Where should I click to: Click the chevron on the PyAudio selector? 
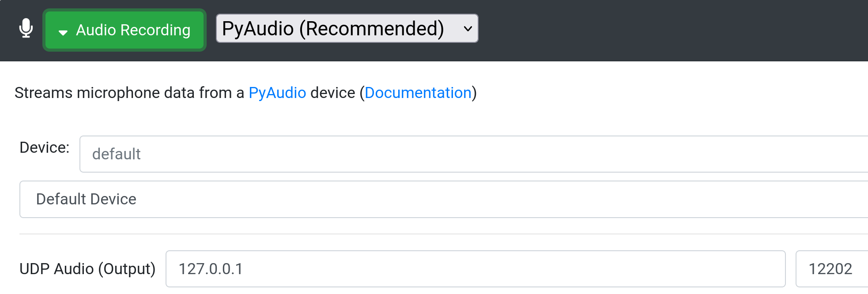(x=468, y=29)
